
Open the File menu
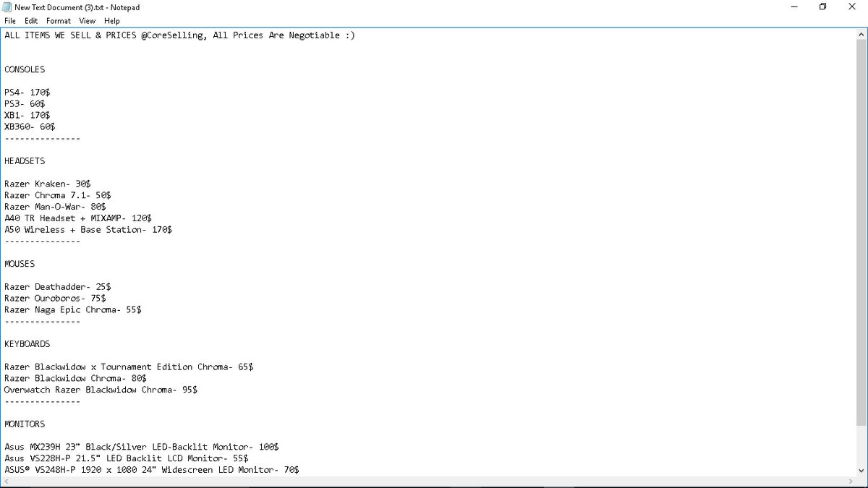point(9,21)
